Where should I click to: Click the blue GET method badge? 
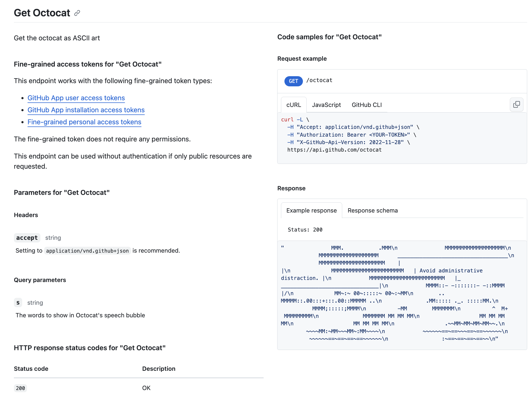coord(293,81)
